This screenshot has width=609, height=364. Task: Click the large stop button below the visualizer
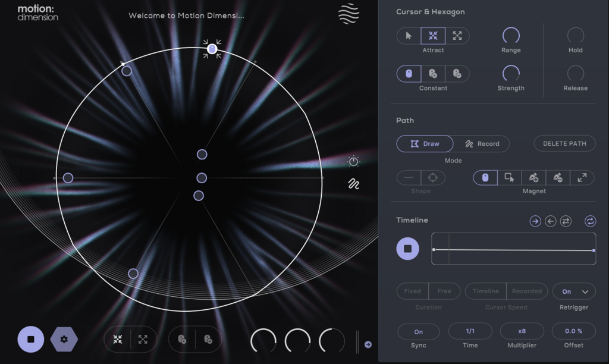point(31,339)
